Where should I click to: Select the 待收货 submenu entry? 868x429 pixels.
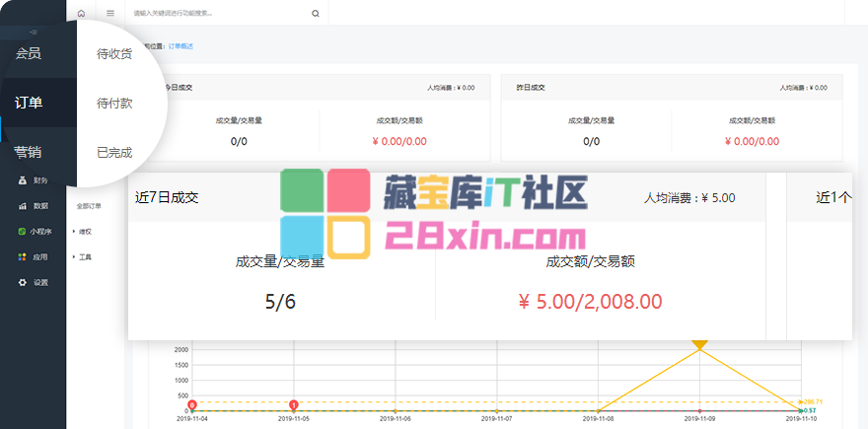click(x=114, y=54)
